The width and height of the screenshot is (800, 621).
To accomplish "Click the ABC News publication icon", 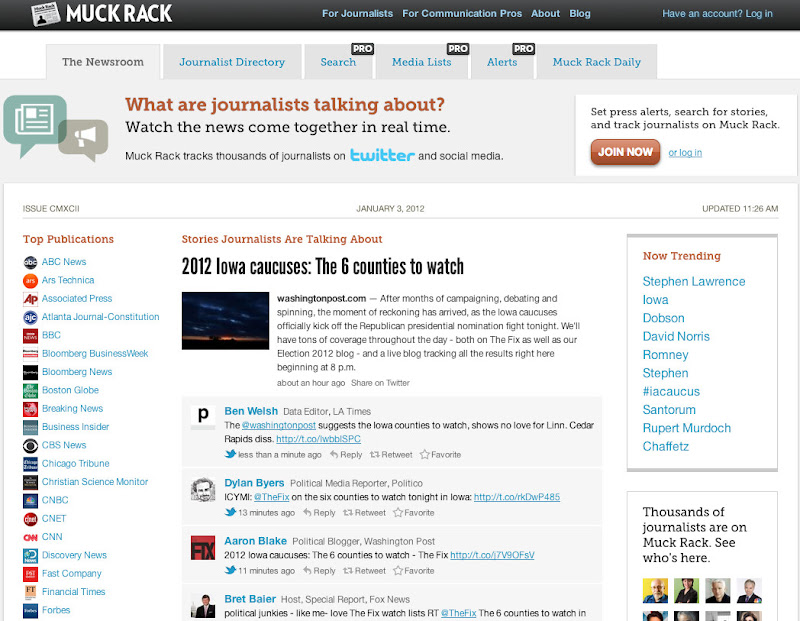I will tap(30, 262).
